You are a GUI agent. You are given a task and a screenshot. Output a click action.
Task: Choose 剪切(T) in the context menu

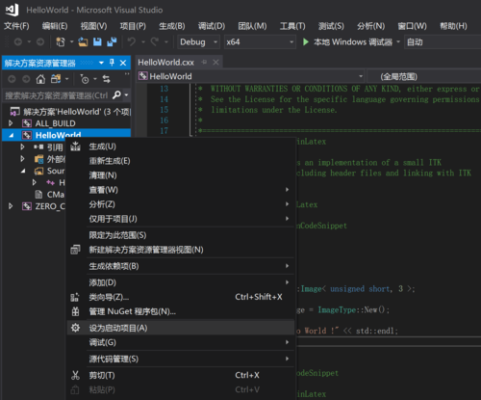[x=180, y=375]
